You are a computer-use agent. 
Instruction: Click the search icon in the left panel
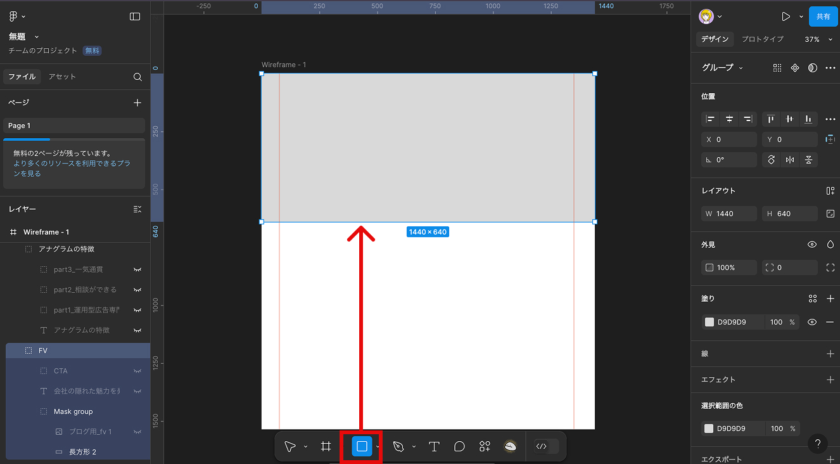(x=138, y=77)
